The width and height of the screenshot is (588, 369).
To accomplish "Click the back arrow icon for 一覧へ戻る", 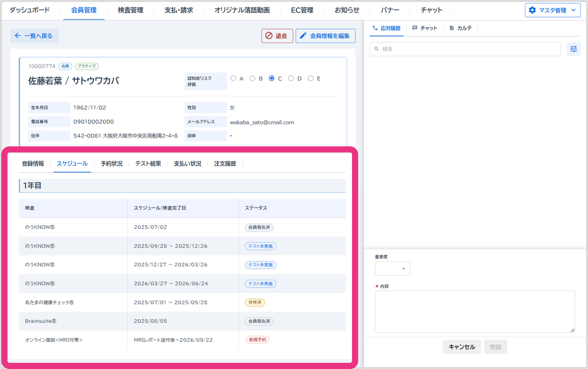I will pos(18,36).
